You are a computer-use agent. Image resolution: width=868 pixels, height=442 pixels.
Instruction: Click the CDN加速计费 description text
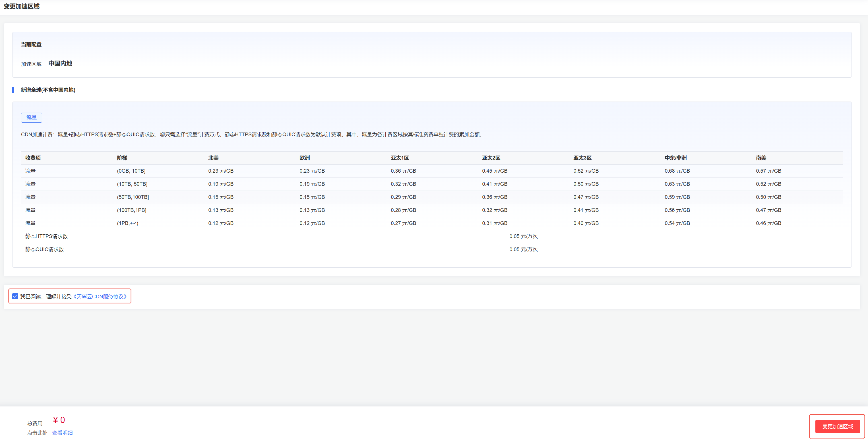coord(252,135)
